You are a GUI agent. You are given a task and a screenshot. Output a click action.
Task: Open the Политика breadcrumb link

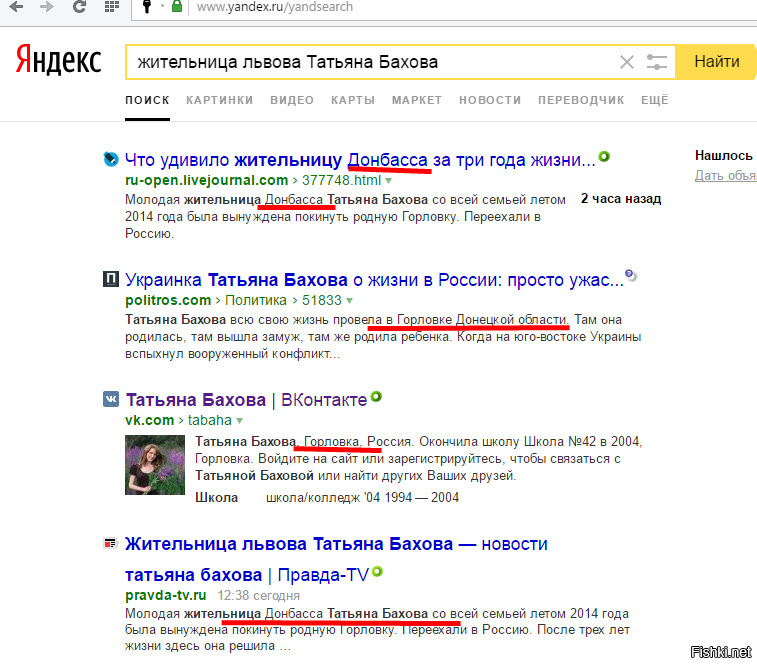coord(256,300)
